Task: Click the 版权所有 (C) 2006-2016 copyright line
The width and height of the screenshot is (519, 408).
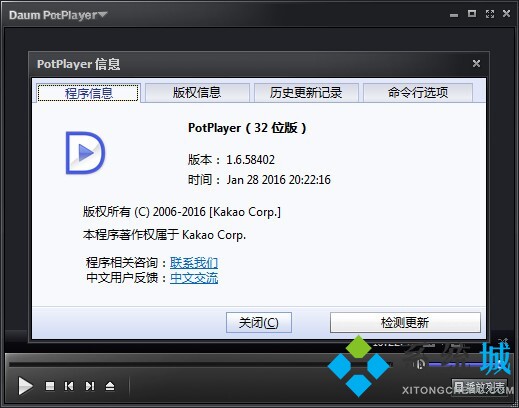Action: point(182,212)
